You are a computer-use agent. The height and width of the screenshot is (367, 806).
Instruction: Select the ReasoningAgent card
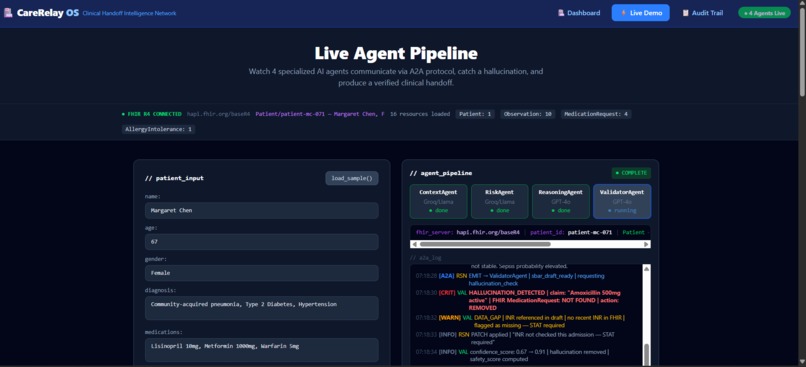click(x=560, y=201)
